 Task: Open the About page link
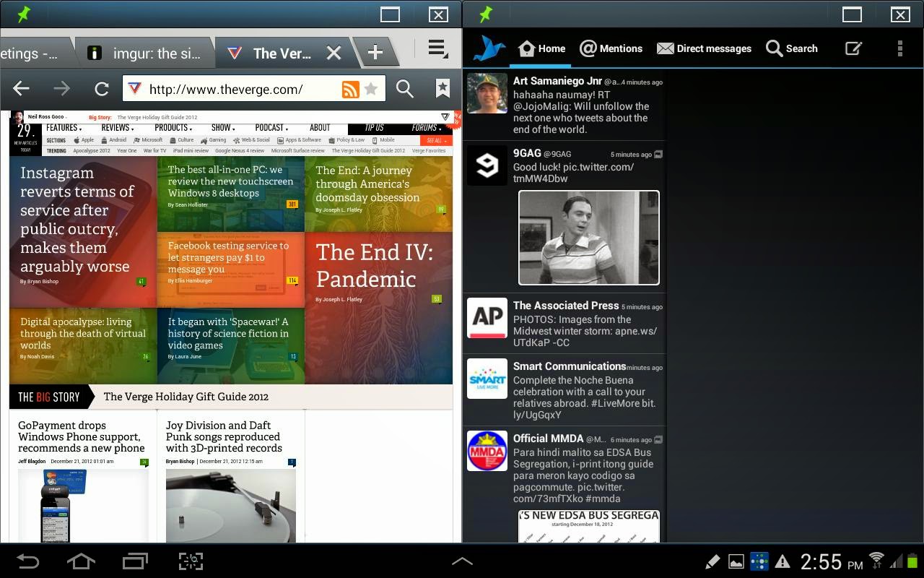point(320,128)
